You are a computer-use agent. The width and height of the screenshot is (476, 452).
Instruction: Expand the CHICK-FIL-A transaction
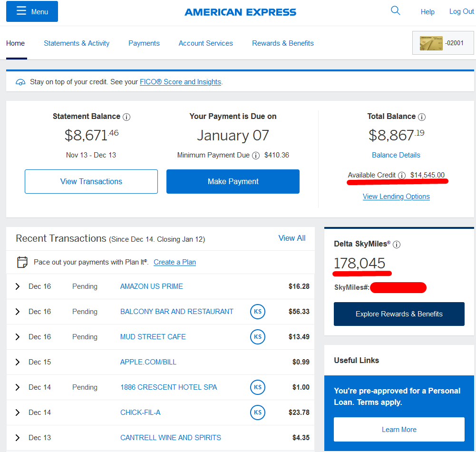tap(17, 413)
